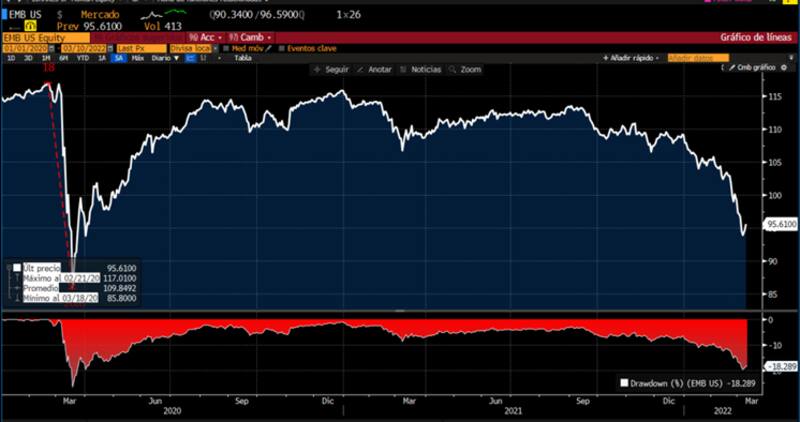Activate the Zoom magnifier tool
Image resolution: width=800 pixels, height=422 pixels.
[453, 70]
